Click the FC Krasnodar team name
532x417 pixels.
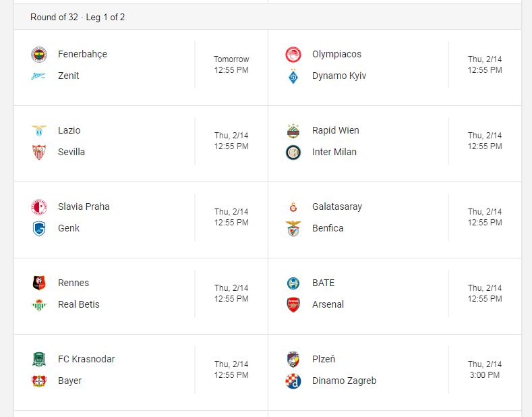click(x=86, y=359)
